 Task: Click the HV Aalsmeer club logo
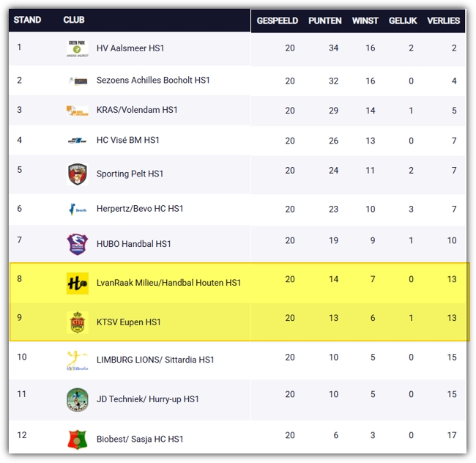[78, 48]
